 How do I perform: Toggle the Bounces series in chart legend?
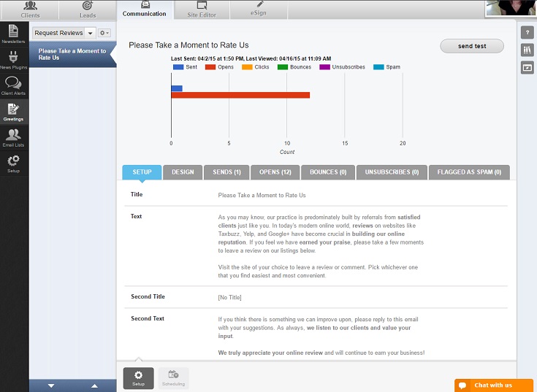coord(294,67)
